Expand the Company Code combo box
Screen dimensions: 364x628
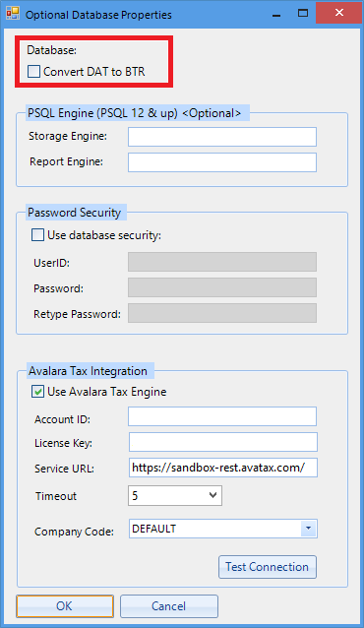308,529
